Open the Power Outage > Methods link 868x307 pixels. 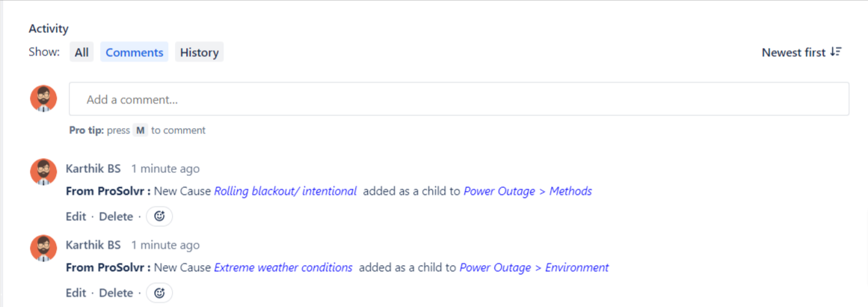(528, 191)
